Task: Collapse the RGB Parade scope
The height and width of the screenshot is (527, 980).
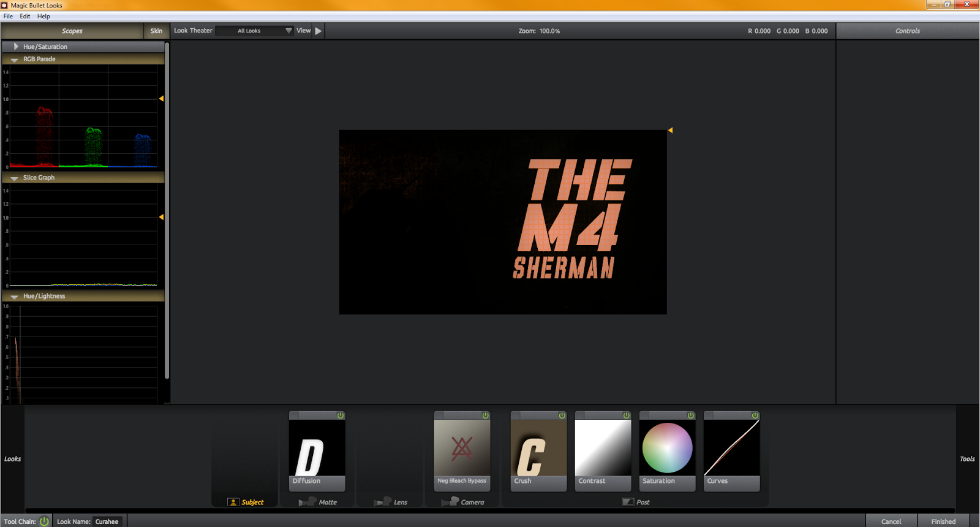Action: click(x=14, y=59)
